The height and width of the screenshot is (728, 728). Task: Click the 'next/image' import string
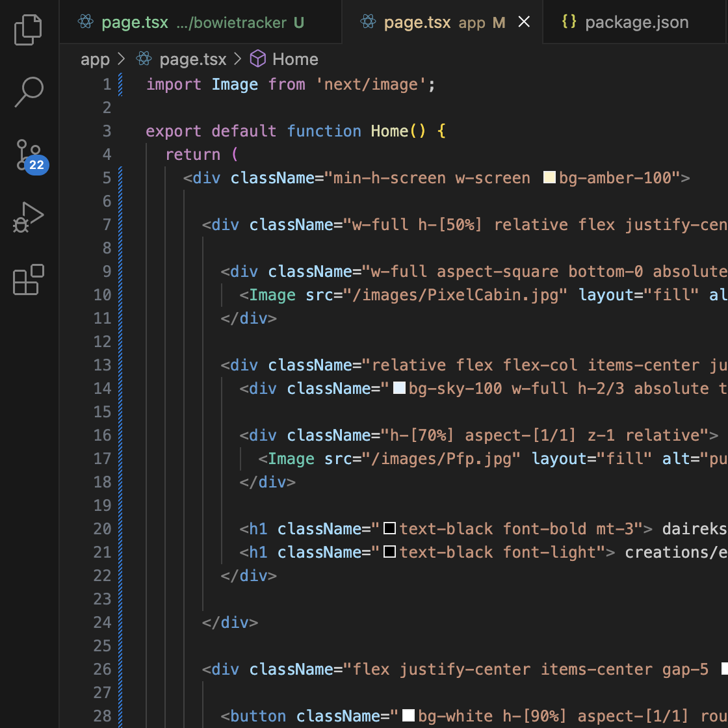tap(370, 84)
